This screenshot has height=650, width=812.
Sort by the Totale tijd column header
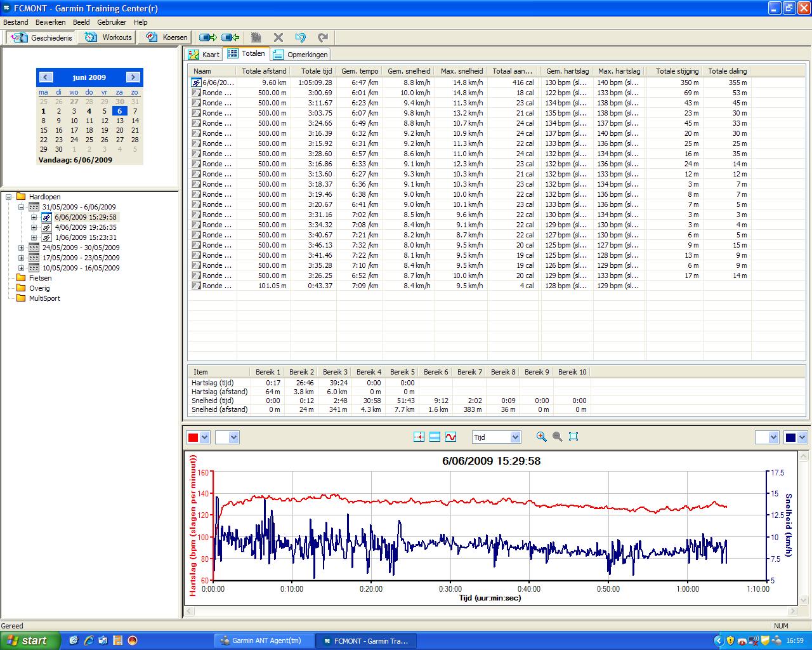click(314, 71)
